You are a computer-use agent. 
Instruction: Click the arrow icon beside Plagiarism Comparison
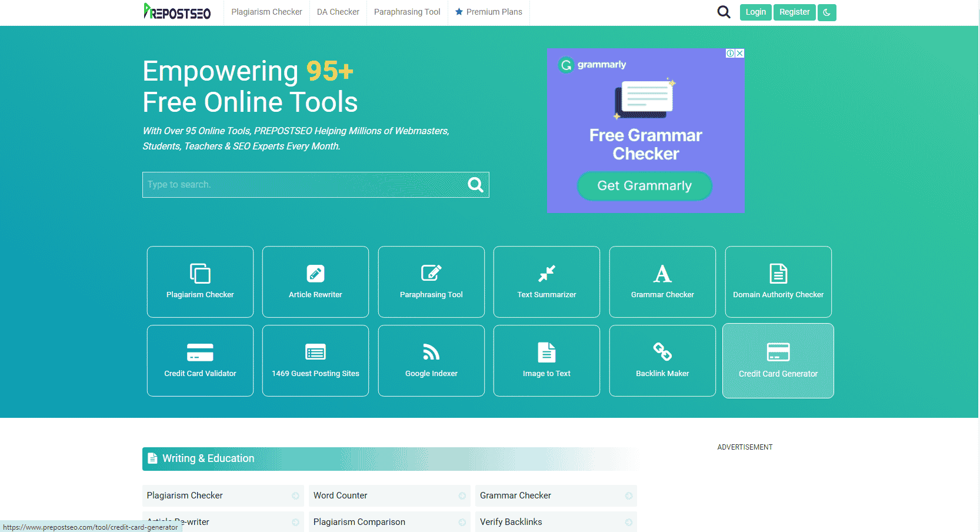(462, 523)
